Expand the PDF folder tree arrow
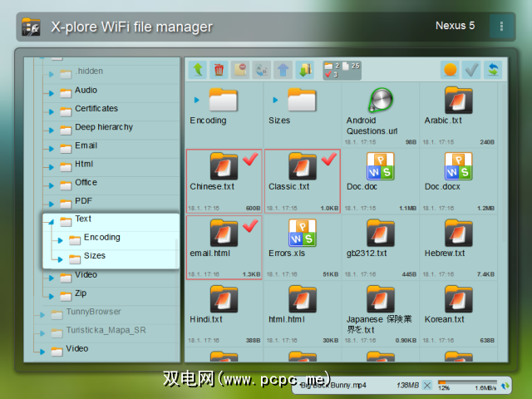The image size is (532, 399). click(x=52, y=204)
